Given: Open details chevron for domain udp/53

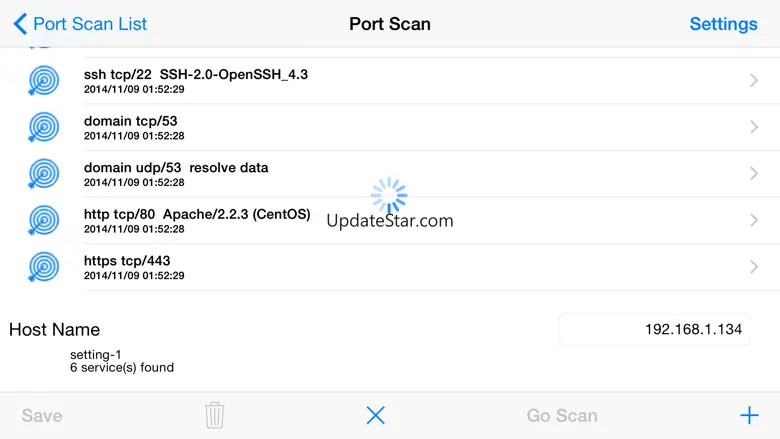Looking at the screenshot, I should [754, 174].
